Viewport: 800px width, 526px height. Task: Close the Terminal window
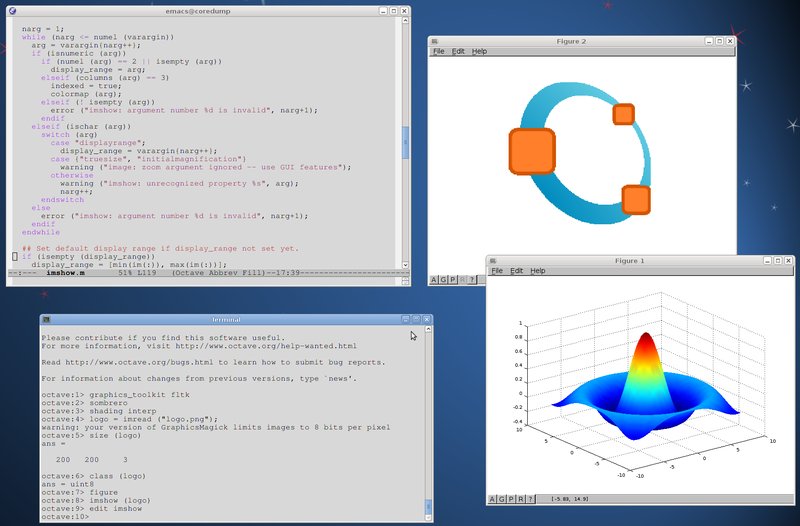[427, 319]
